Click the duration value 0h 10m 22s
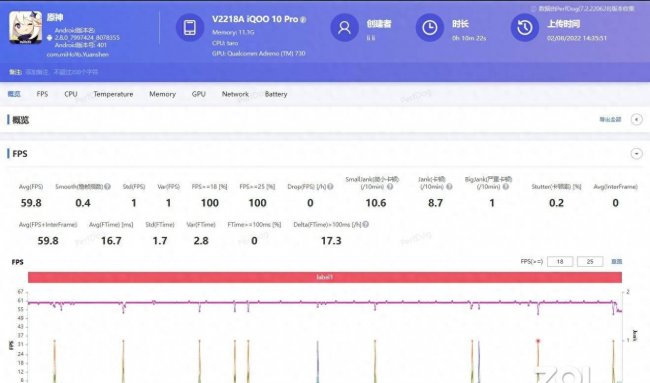This screenshot has width=650, height=383. (x=469, y=38)
